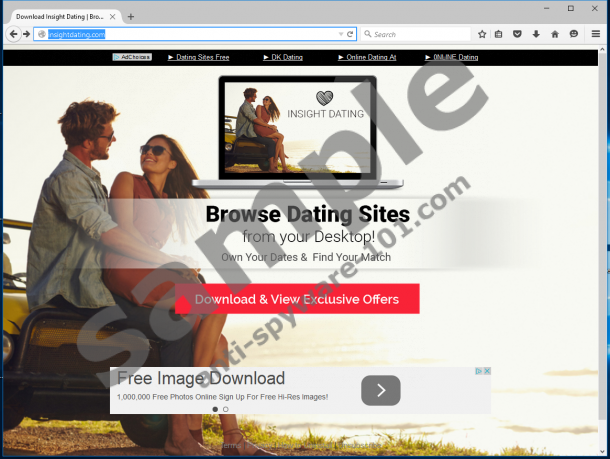
Task: Select the Download Insight Dating tab
Action: tap(60, 16)
